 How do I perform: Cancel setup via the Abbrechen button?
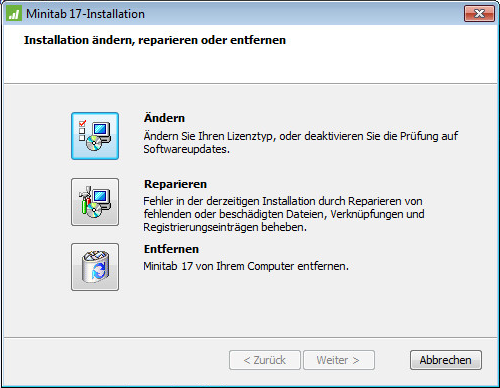pos(446,360)
